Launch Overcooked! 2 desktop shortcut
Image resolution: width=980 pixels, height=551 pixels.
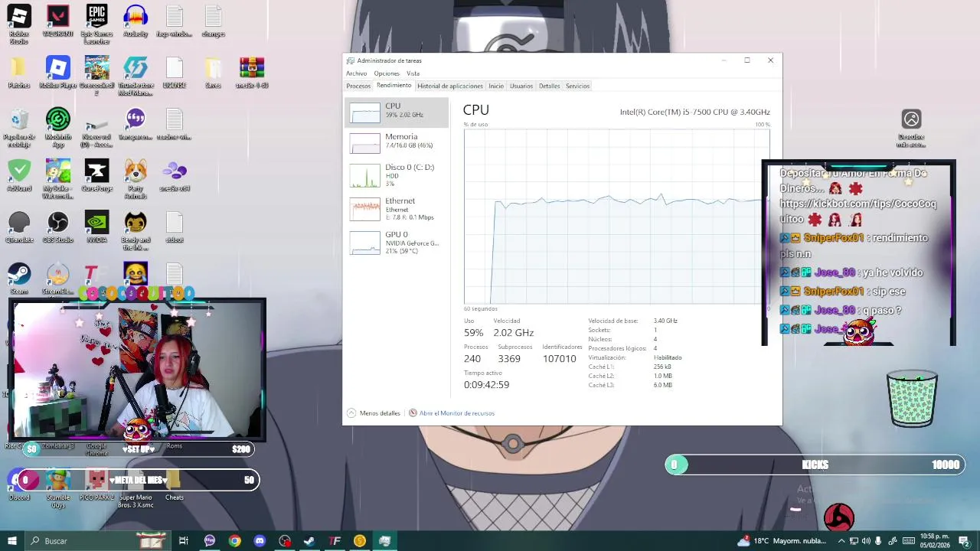pyautogui.click(x=96, y=75)
